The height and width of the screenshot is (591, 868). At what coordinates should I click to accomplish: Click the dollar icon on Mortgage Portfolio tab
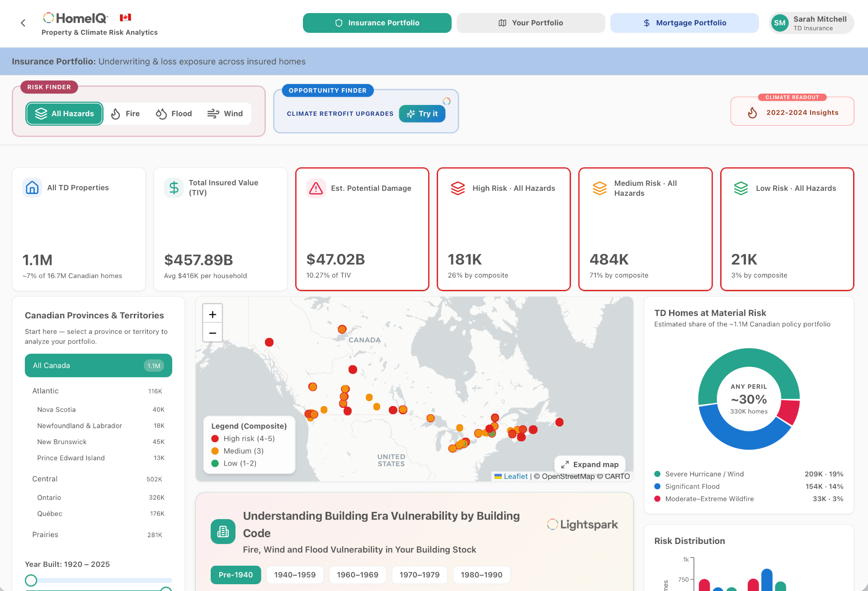coord(646,23)
